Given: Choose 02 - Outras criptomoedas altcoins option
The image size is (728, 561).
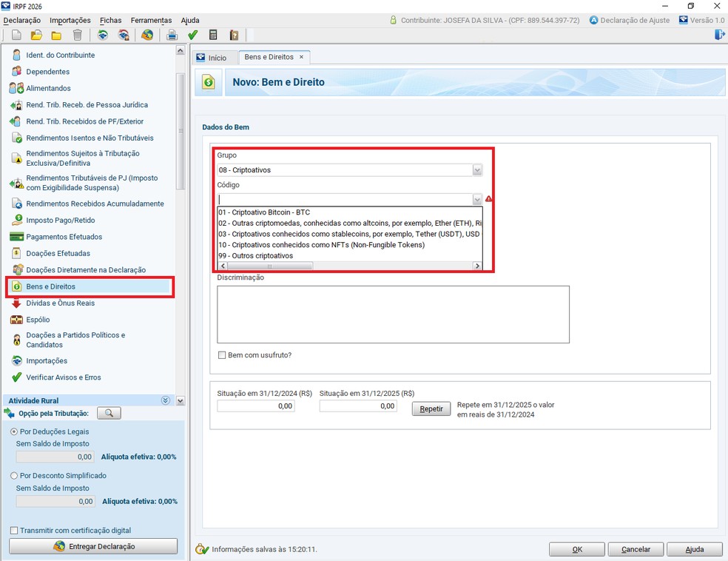Looking at the screenshot, I should (x=350, y=223).
